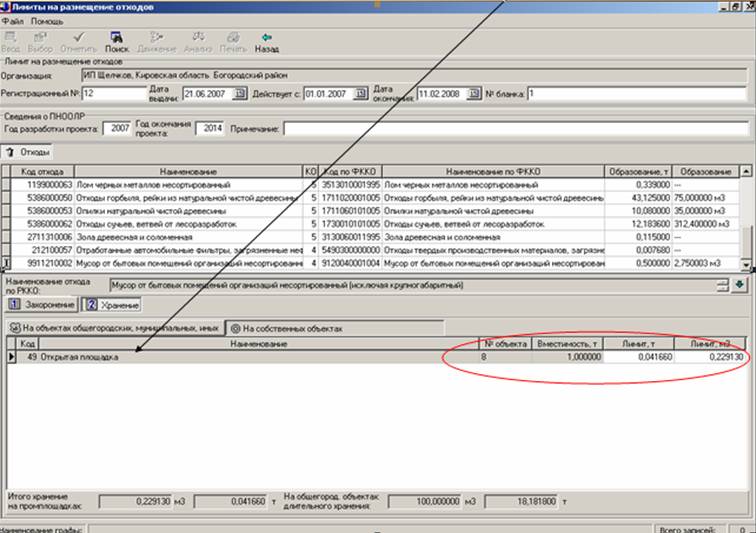Click the Печать printer icon
The image size is (756, 533).
[232, 40]
